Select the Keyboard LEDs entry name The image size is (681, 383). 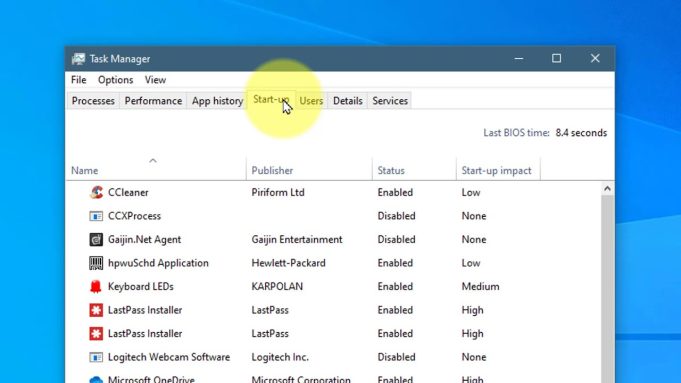pos(141,287)
